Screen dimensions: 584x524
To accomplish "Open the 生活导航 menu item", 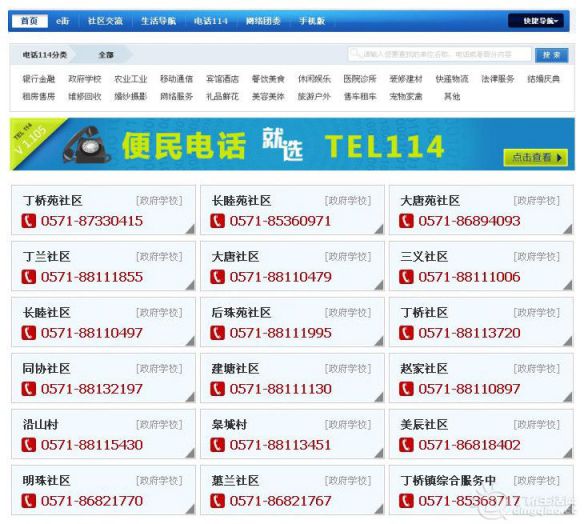I will click(158, 21).
